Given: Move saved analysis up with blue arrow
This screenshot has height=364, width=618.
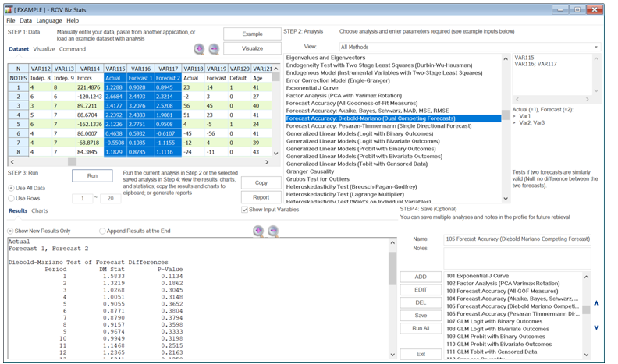Looking at the screenshot, I should pyautogui.click(x=596, y=303).
